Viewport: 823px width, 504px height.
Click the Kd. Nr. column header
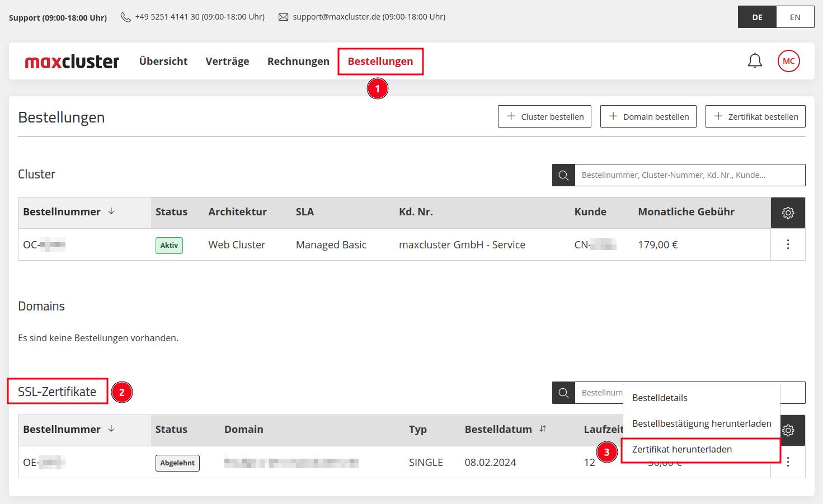coord(416,211)
